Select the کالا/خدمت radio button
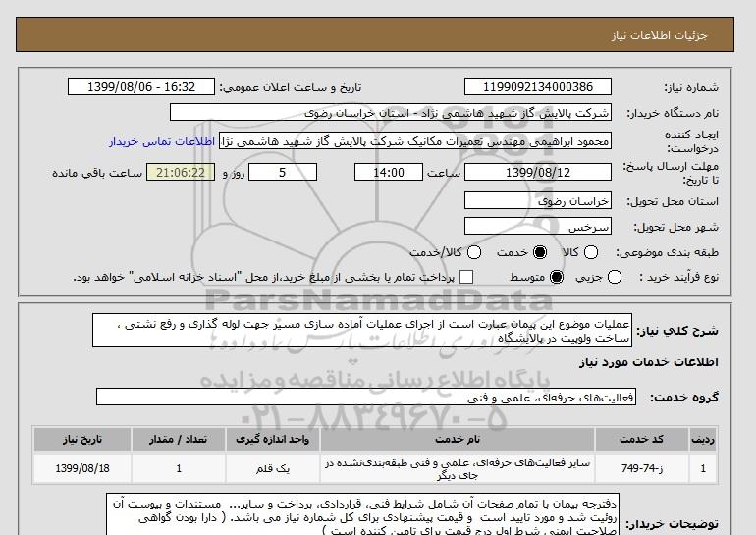Screen dimensions: 756x535 (474, 252)
